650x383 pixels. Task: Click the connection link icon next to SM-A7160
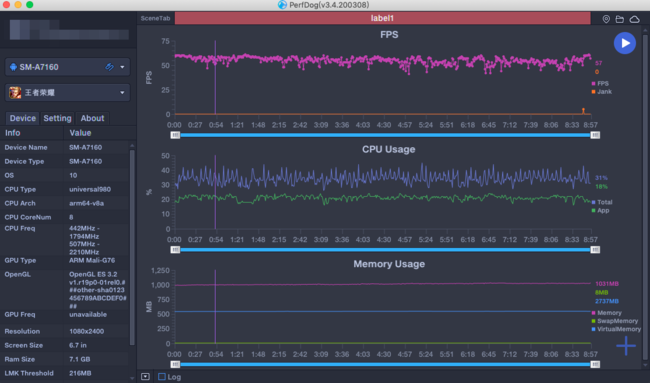point(109,67)
